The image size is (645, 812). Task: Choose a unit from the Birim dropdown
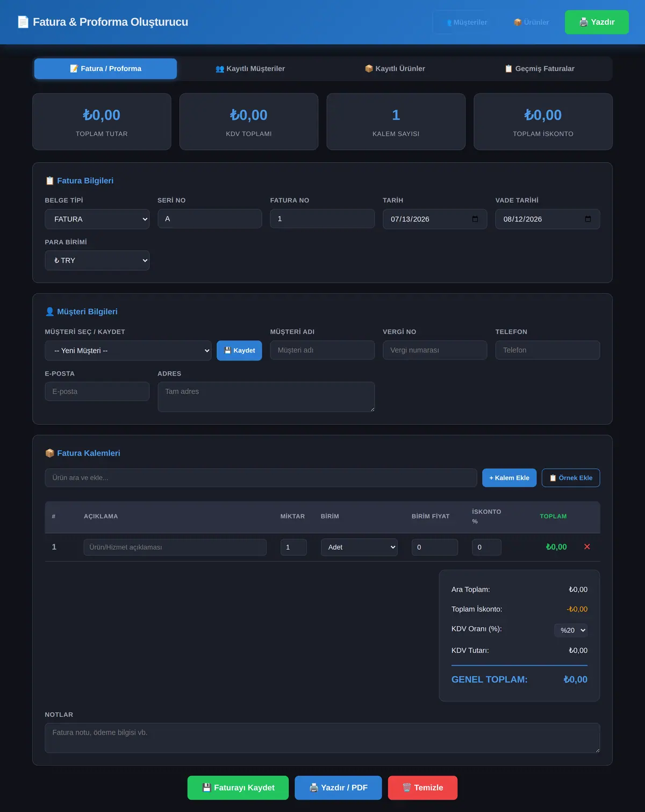click(359, 547)
